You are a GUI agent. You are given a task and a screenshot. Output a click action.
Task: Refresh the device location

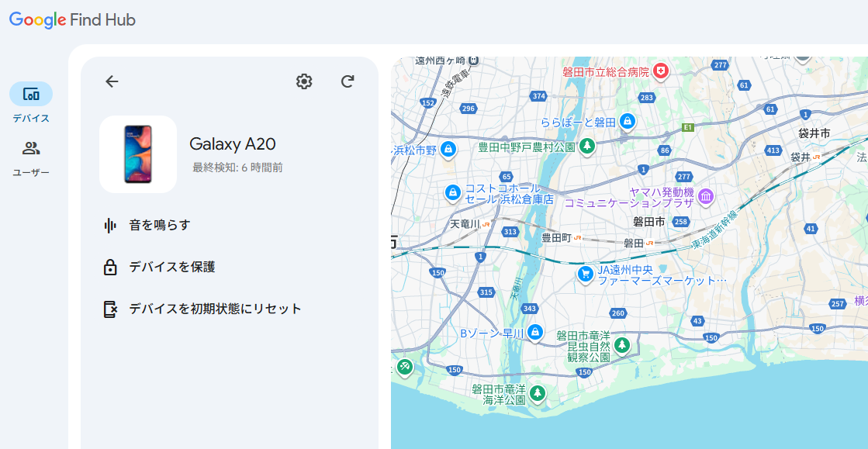(x=348, y=81)
